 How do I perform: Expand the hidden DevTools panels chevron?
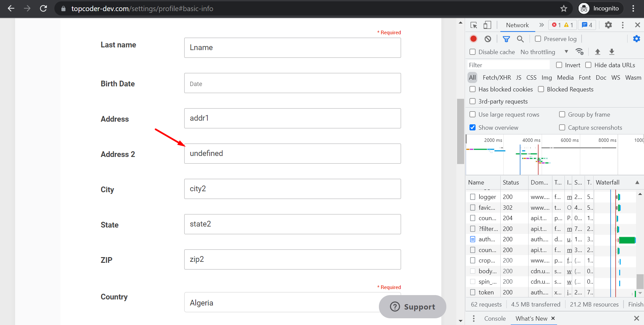point(541,25)
